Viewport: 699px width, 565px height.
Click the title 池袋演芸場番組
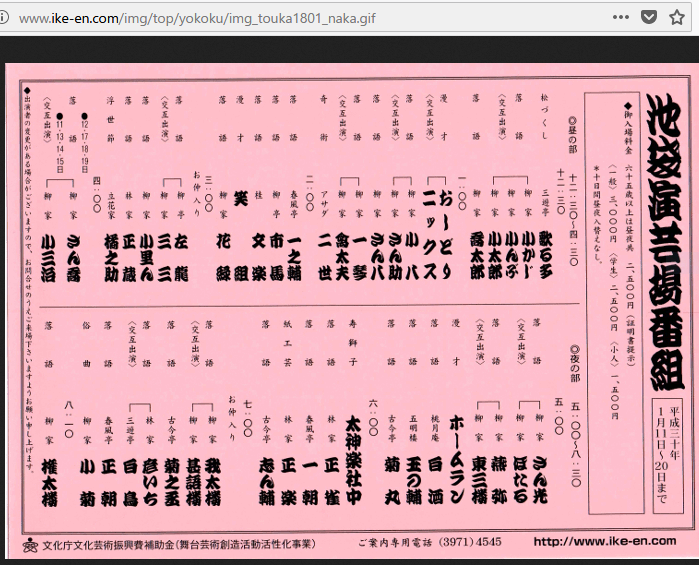(x=665, y=243)
